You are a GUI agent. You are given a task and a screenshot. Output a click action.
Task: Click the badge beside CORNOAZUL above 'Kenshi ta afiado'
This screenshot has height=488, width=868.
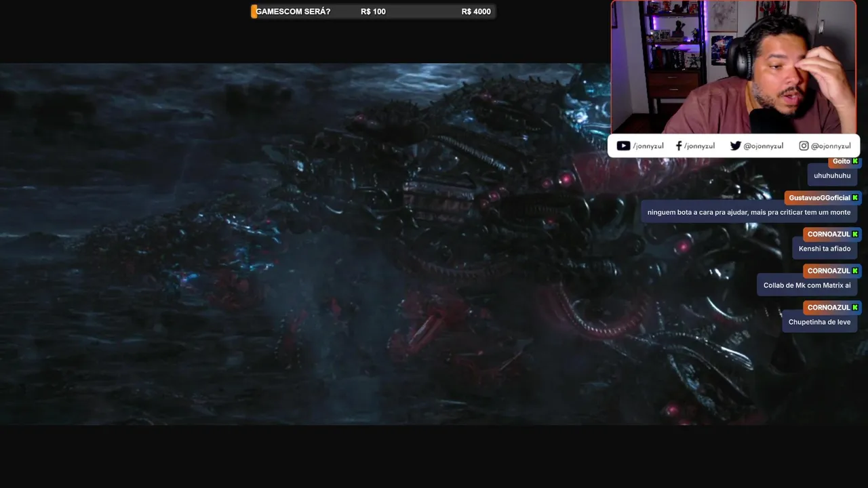click(x=855, y=235)
